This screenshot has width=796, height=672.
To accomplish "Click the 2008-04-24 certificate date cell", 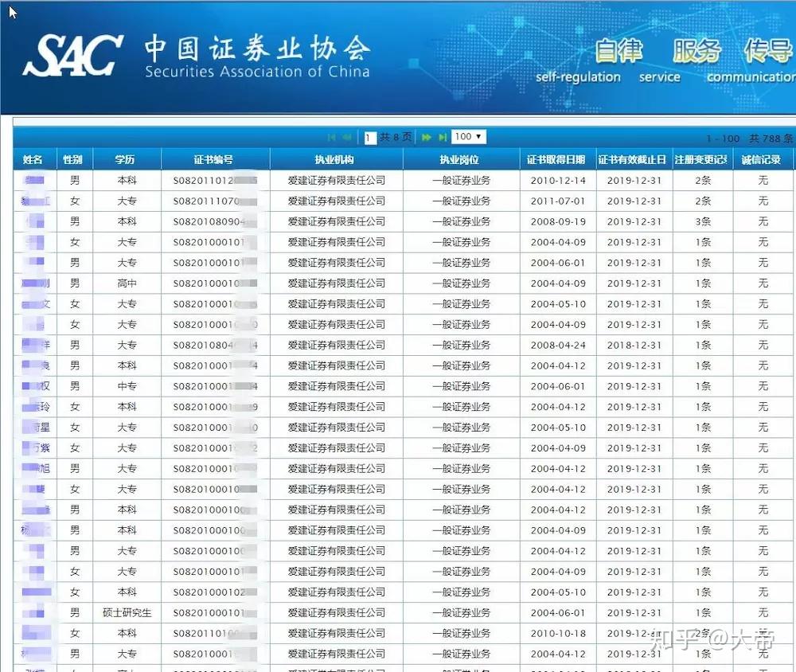I will point(558,345).
